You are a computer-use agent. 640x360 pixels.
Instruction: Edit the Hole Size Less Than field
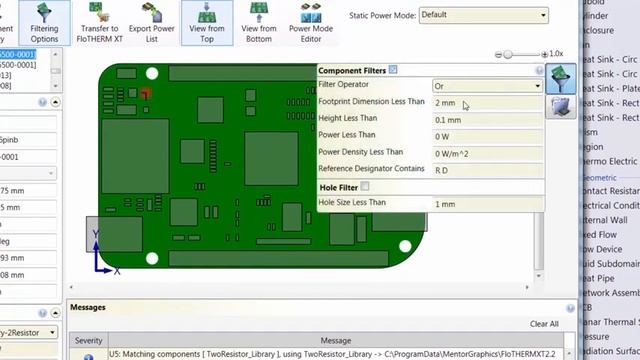click(487, 204)
